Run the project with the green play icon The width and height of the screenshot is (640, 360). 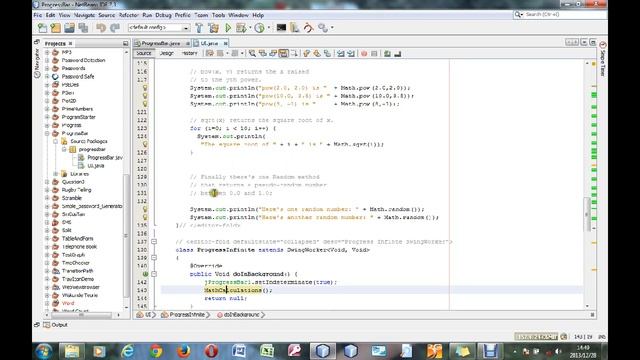[228, 28]
